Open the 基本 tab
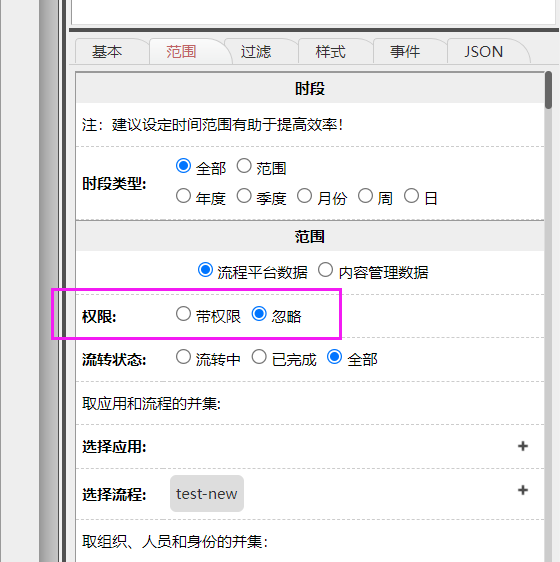 107,52
